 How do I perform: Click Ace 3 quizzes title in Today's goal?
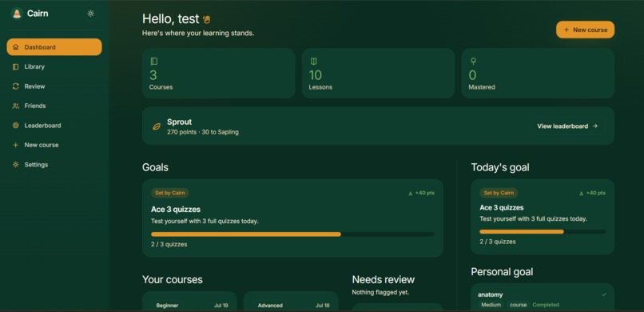(x=502, y=207)
